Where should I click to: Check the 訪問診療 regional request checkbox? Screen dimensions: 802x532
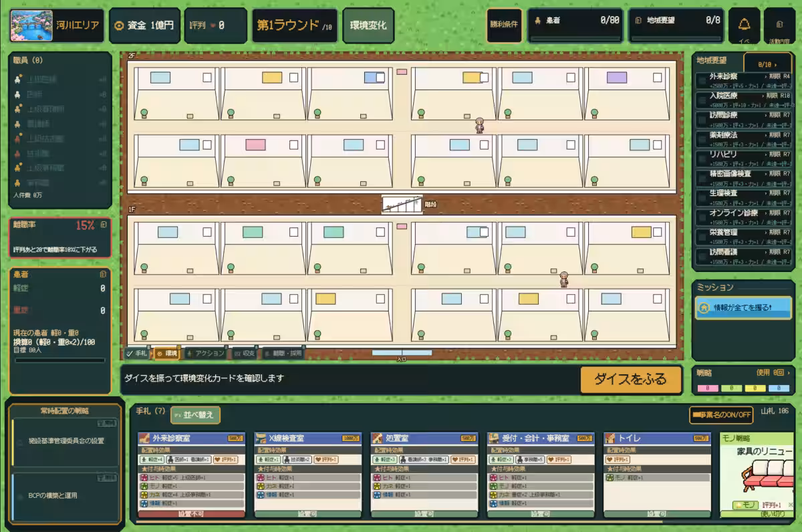pyautogui.click(x=702, y=119)
